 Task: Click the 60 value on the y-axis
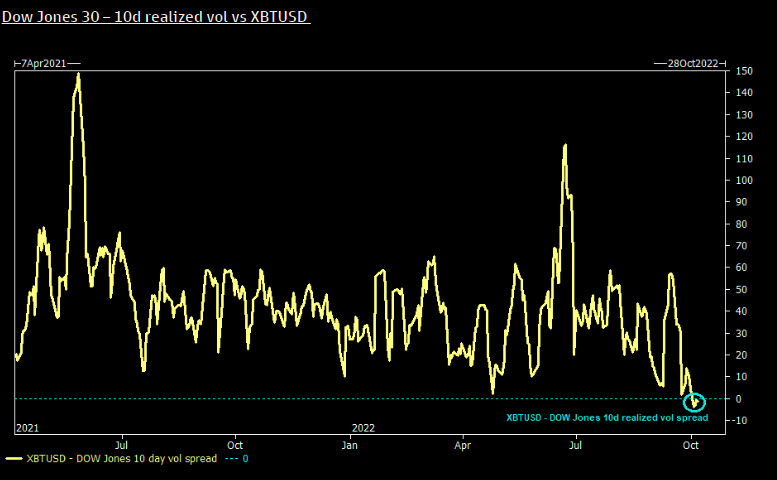[x=741, y=267]
